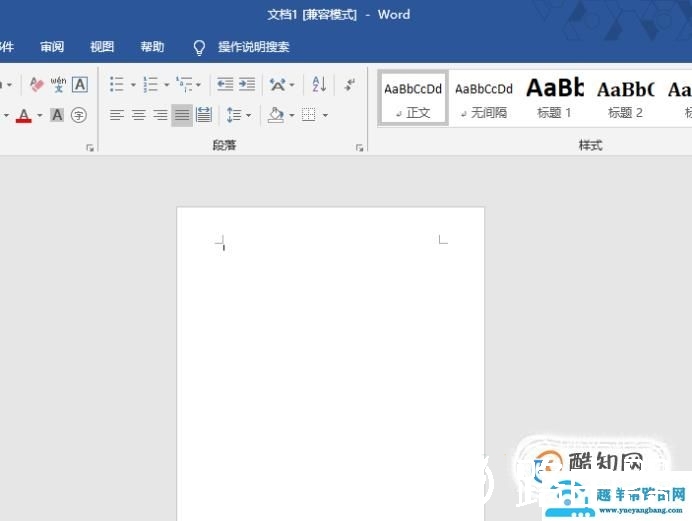Center align text
This screenshot has height=521, width=692.
pos(139,116)
